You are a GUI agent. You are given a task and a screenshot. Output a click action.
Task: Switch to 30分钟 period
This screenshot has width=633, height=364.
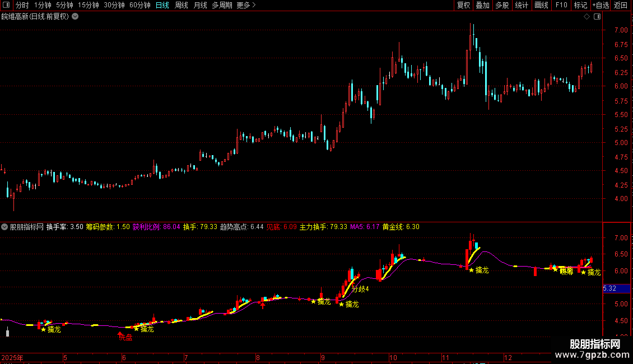pos(114,5)
